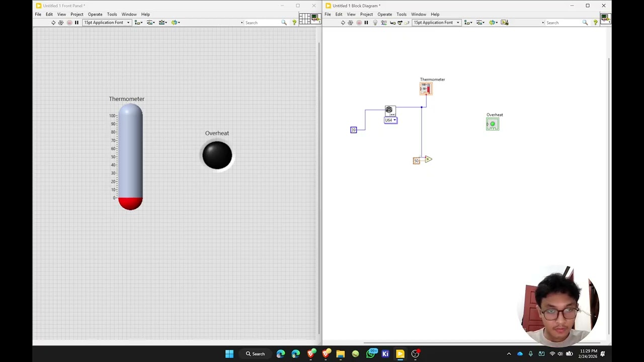Click taskbar Search box
Viewport: 644px width, 362px height.
point(256,354)
